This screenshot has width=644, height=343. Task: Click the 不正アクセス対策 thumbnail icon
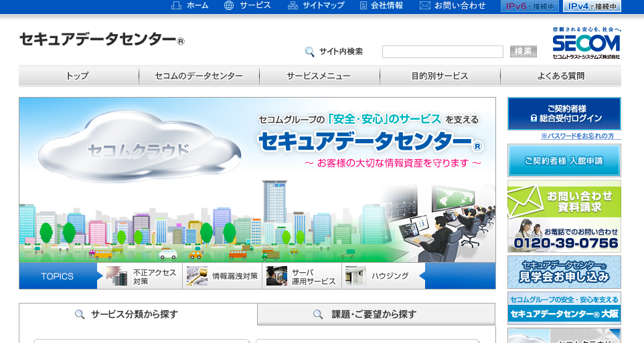(116, 275)
